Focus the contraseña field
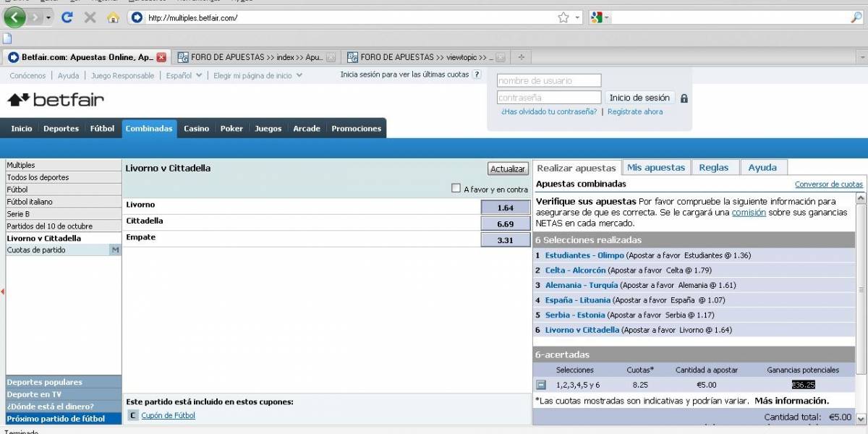This screenshot has height=434, width=868. (549, 98)
